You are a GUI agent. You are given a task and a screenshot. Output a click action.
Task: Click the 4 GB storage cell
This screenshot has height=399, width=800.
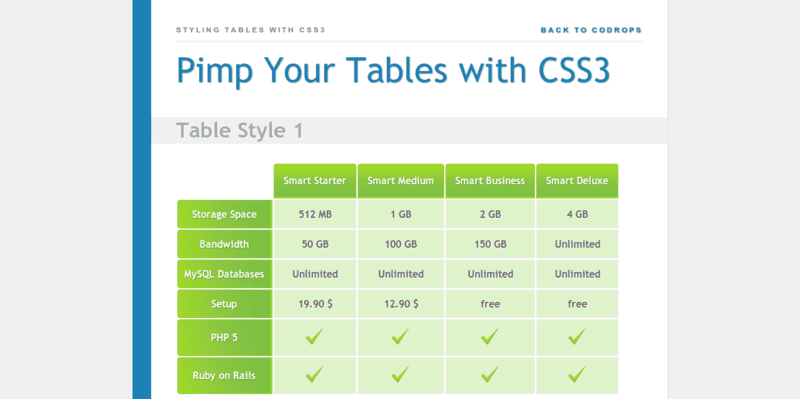coord(577,214)
